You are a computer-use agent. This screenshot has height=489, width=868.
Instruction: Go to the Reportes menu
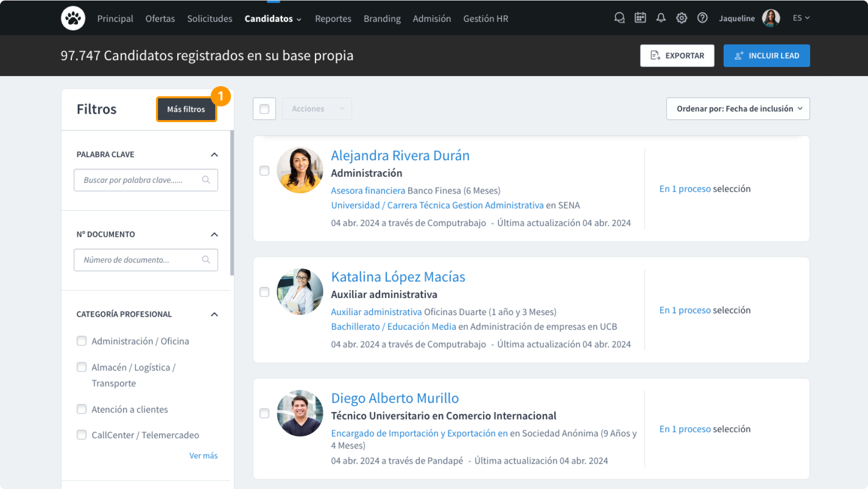tap(333, 19)
